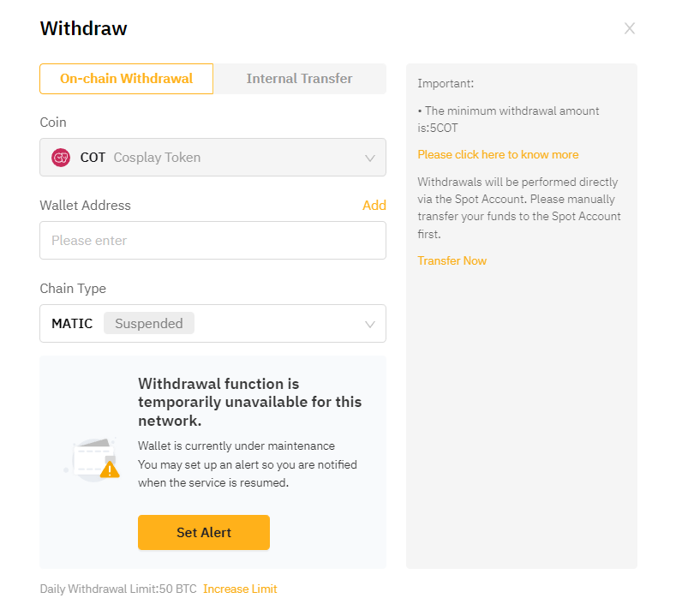676x616 pixels.
Task: Click Add next to Wallet Address
Action: pyautogui.click(x=374, y=206)
